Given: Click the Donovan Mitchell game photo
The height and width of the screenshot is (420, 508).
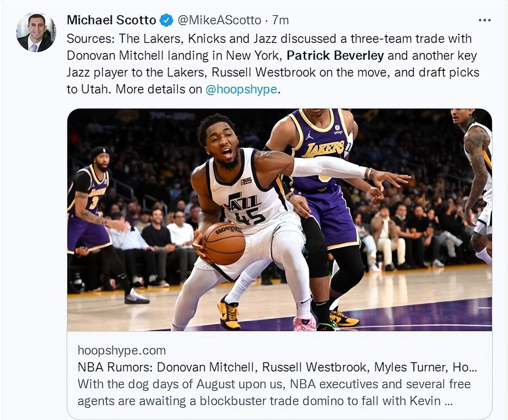Looking at the screenshot, I should click(x=280, y=220).
